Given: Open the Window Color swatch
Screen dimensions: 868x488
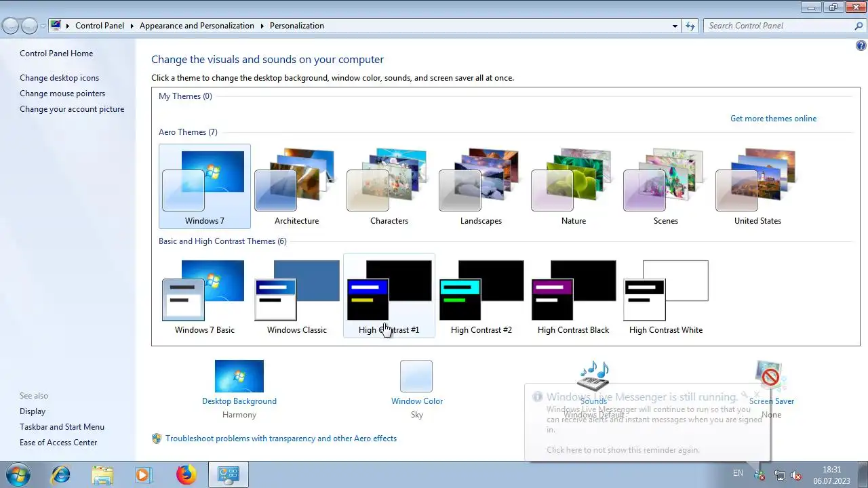Looking at the screenshot, I should [x=416, y=376].
